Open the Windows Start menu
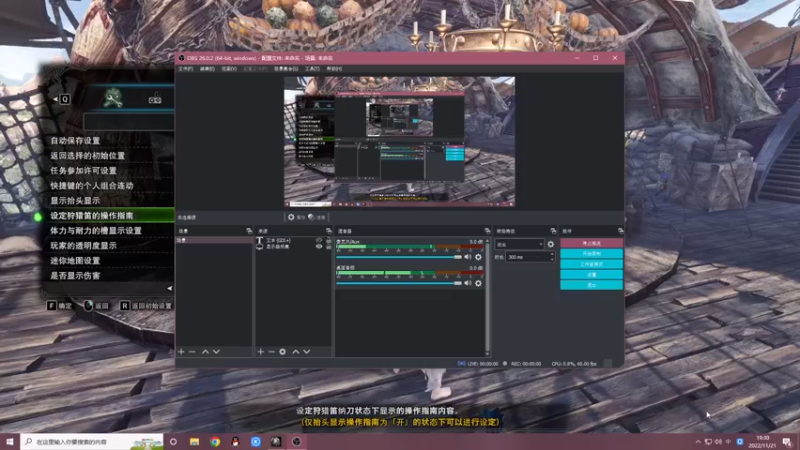The height and width of the screenshot is (450, 800). 10,442
